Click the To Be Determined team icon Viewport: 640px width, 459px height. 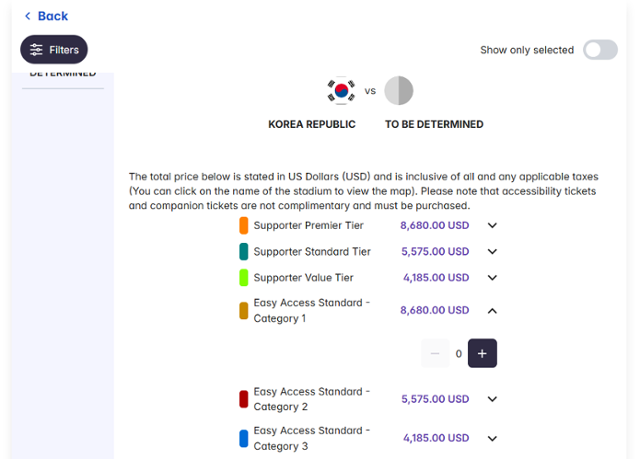pos(398,91)
